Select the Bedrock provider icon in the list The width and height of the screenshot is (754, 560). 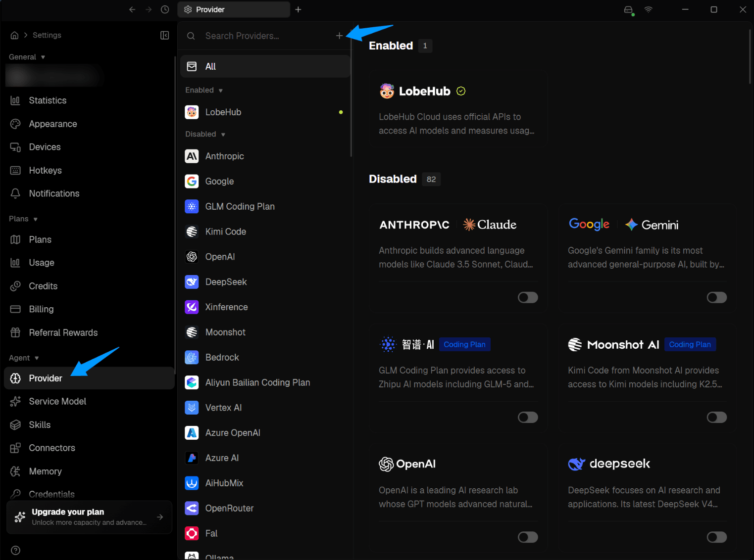click(192, 357)
